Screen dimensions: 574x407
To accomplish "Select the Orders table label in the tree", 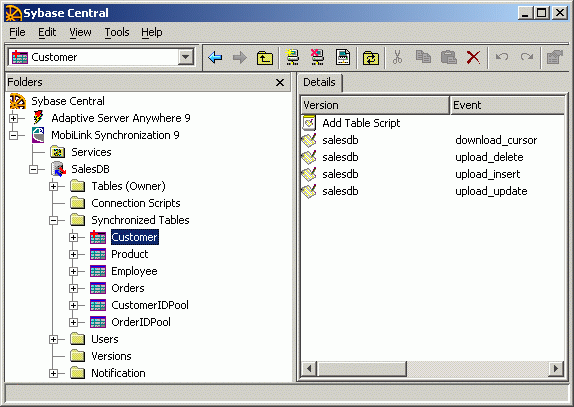I will (128, 288).
